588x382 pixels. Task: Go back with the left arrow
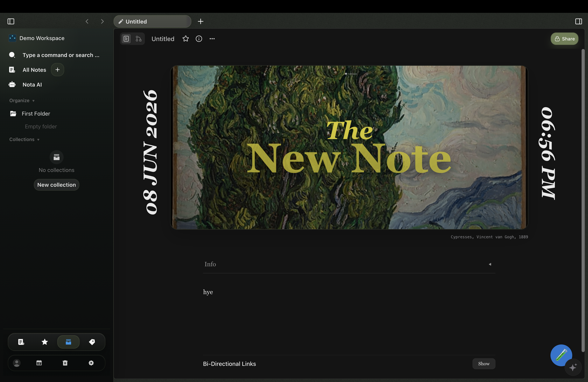(x=87, y=22)
